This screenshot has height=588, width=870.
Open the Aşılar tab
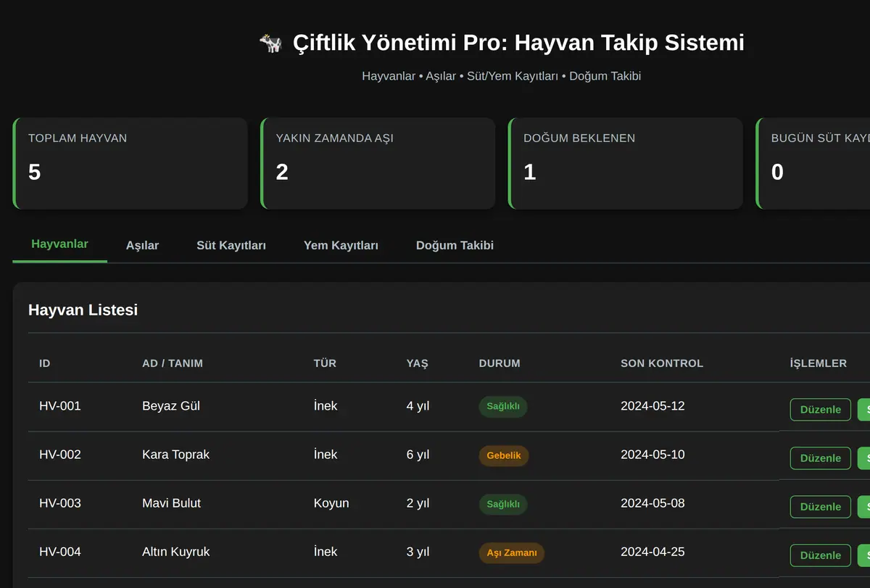click(142, 245)
